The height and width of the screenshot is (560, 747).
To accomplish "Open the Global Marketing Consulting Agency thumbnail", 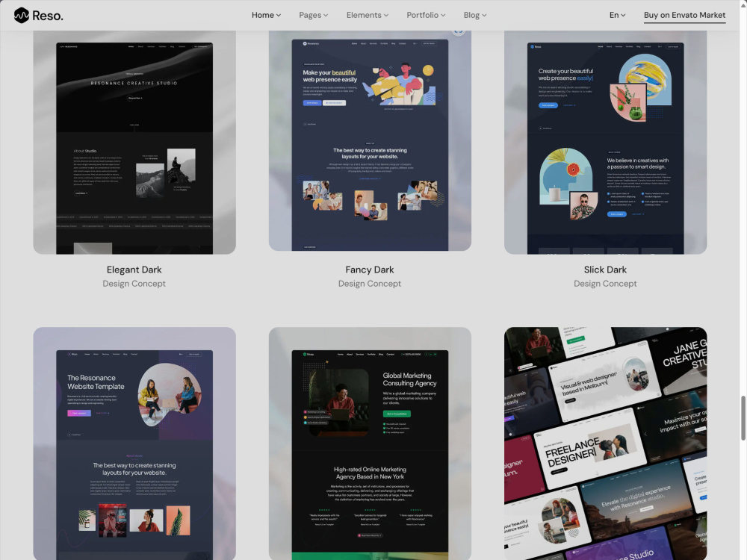I will [x=370, y=444].
